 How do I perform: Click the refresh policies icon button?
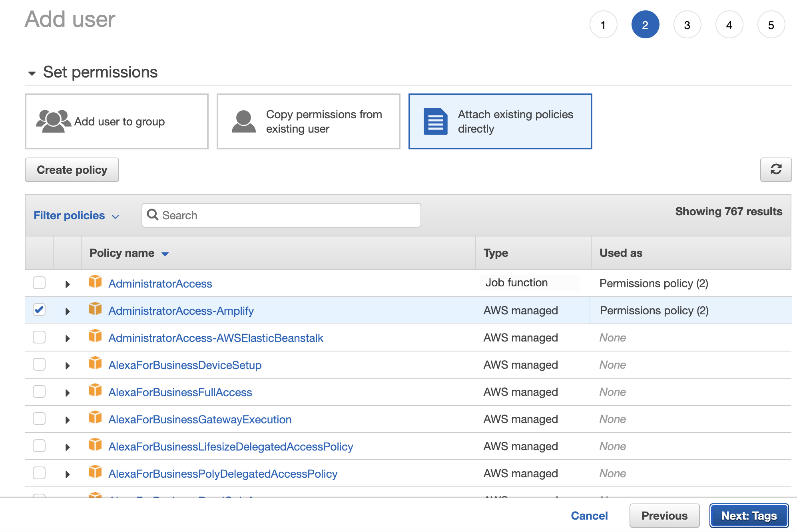point(775,170)
